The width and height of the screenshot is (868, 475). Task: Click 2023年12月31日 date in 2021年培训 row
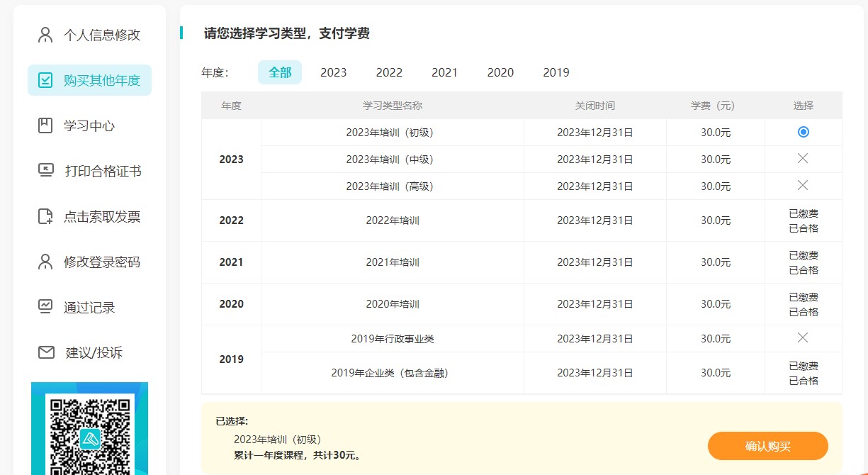(595, 262)
